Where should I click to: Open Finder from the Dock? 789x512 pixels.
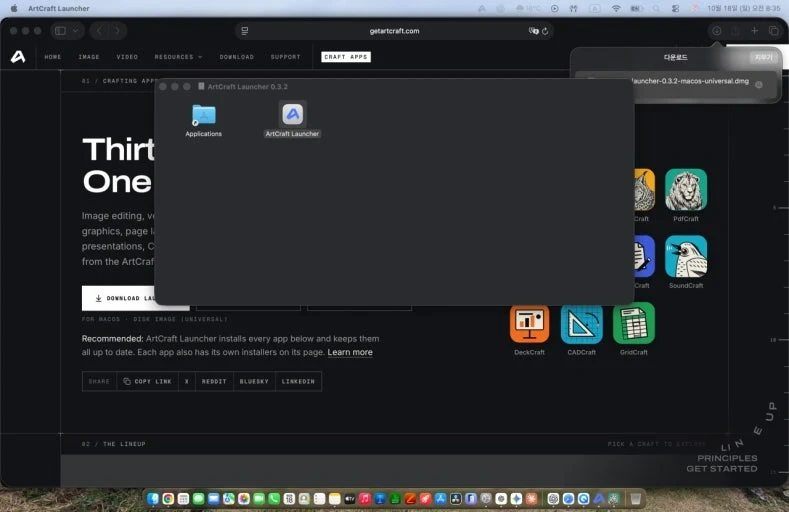click(x=153, y=498)
